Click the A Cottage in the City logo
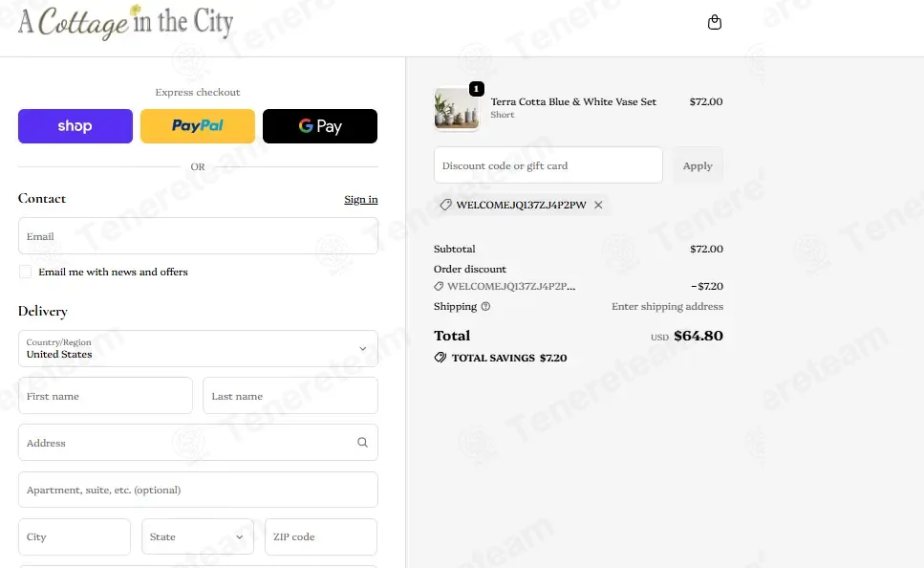Screen dimensions: 924x568 [125, 22]
